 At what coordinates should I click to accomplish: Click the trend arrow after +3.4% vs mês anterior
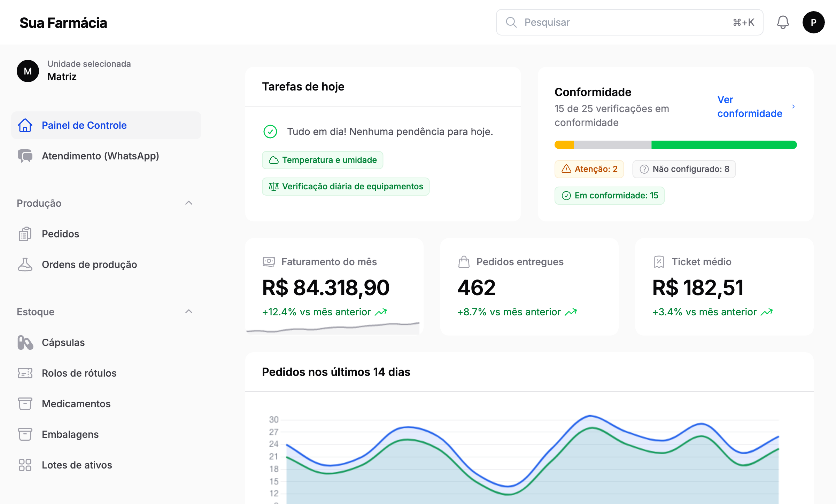coord(767,312)
